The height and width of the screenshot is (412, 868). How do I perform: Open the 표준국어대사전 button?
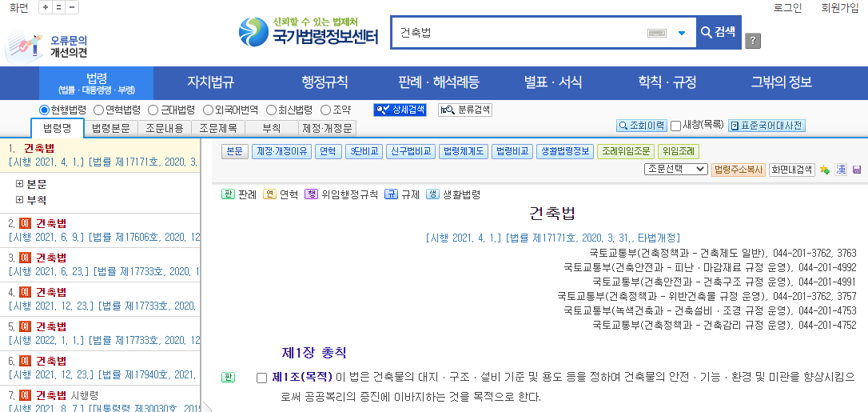[766, 126]
